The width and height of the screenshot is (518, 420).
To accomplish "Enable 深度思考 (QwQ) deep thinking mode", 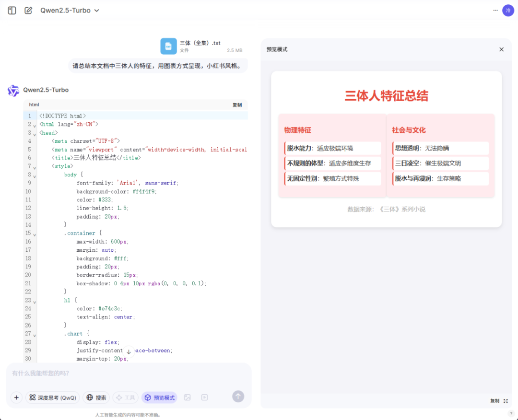I will point(53,397).
